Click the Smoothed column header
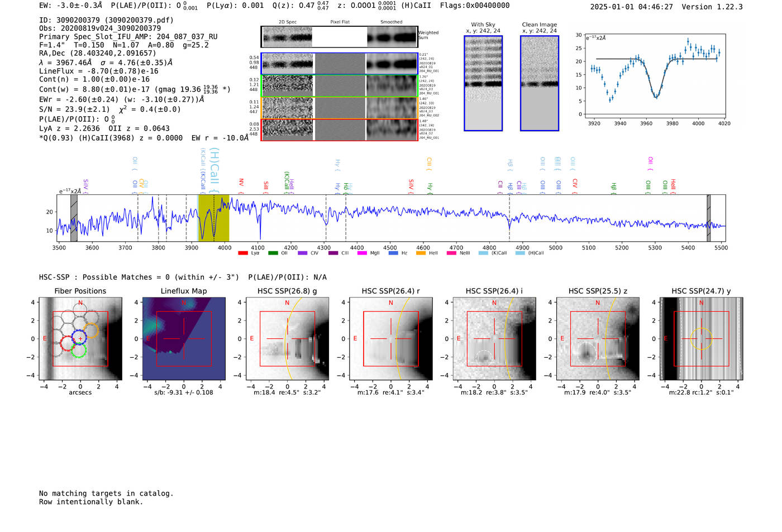The image size is (782, 532). pyautogui.click(x=392, y=22)
